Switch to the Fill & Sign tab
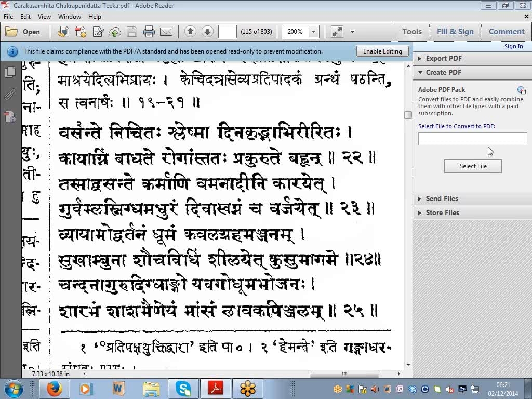Image resolution: width=532 pixels, height=399 pixels. 455,32
